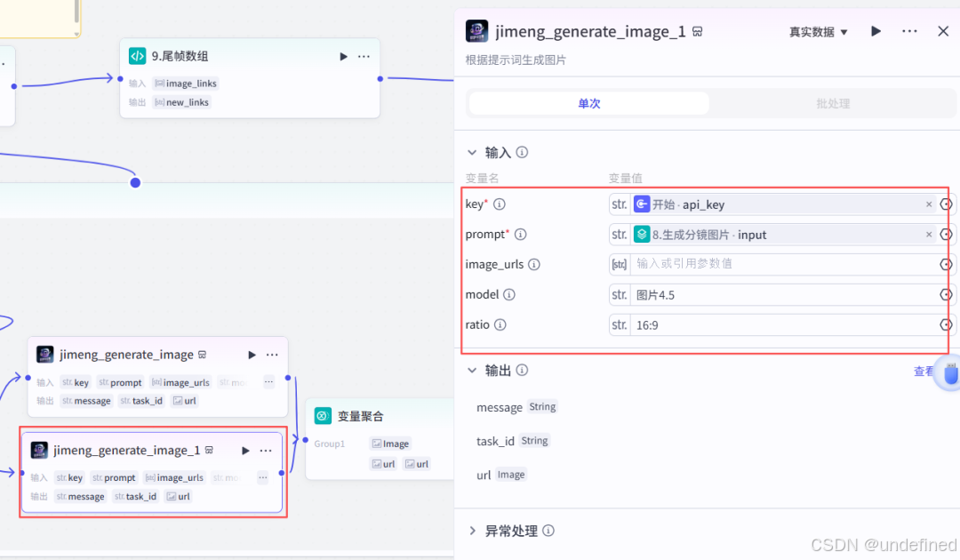Select the 开始 api_key reference icon in key field
Image resolution: width=960 pixels, height=560 pixels.
tap(643, 204)
